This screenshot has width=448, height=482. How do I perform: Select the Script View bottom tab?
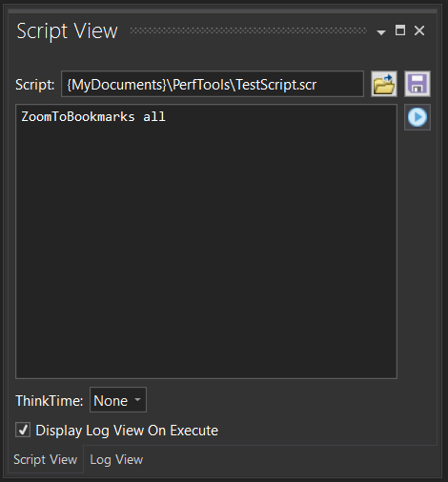(46, 459)
